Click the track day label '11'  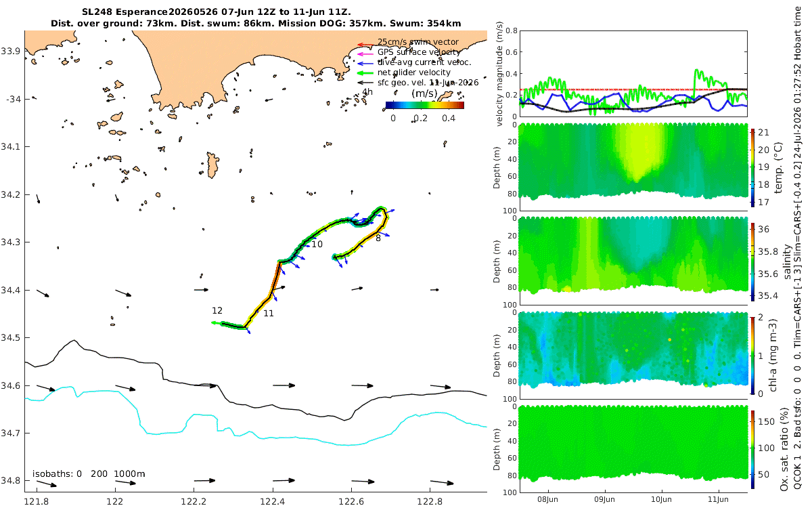[269, 314]
